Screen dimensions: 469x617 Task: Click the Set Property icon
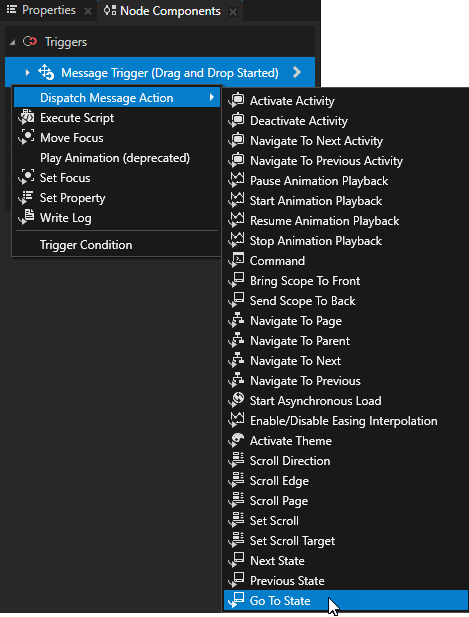tap(26, 198)
